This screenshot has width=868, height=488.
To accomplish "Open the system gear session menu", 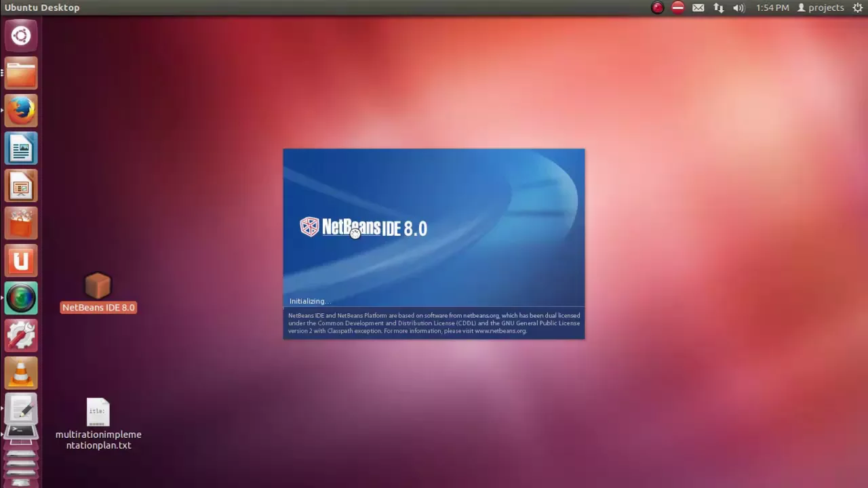I will coord(858,7).
